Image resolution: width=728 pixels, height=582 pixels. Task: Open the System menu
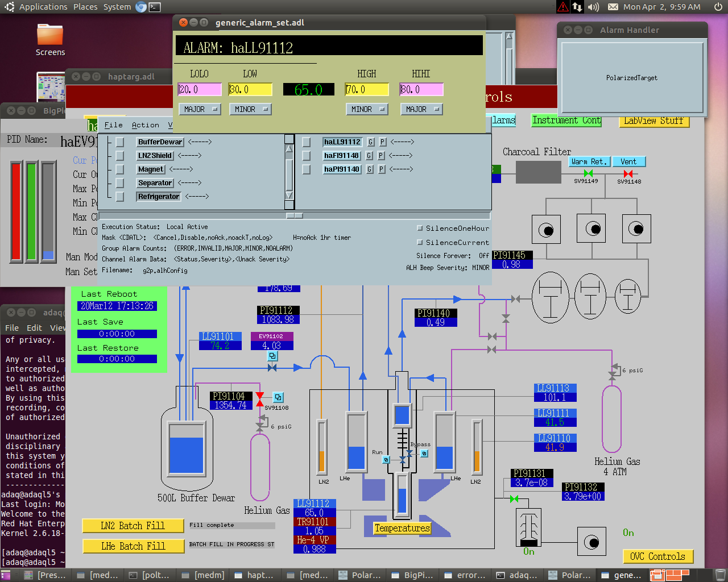point(117,7)
